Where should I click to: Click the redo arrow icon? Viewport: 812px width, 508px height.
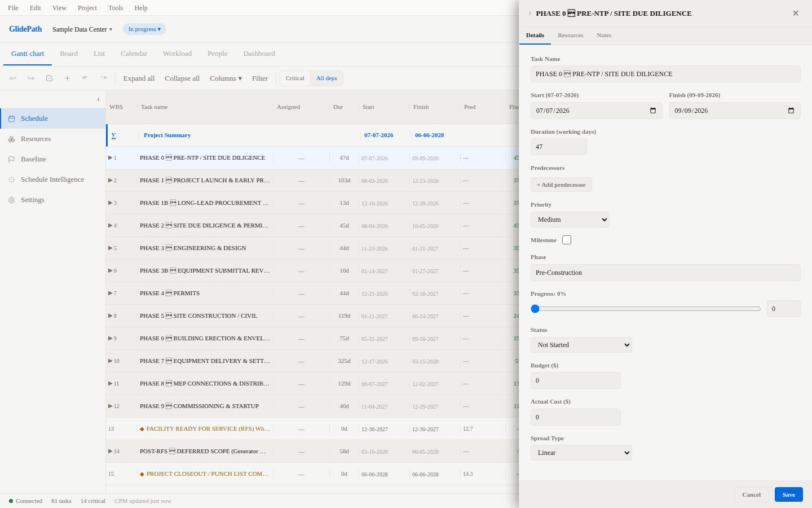(31, 78)
